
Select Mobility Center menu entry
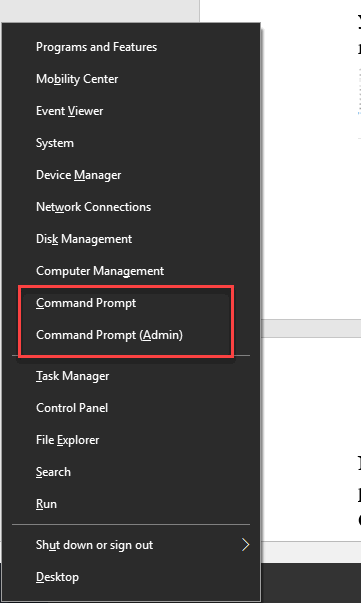point(131,79)
